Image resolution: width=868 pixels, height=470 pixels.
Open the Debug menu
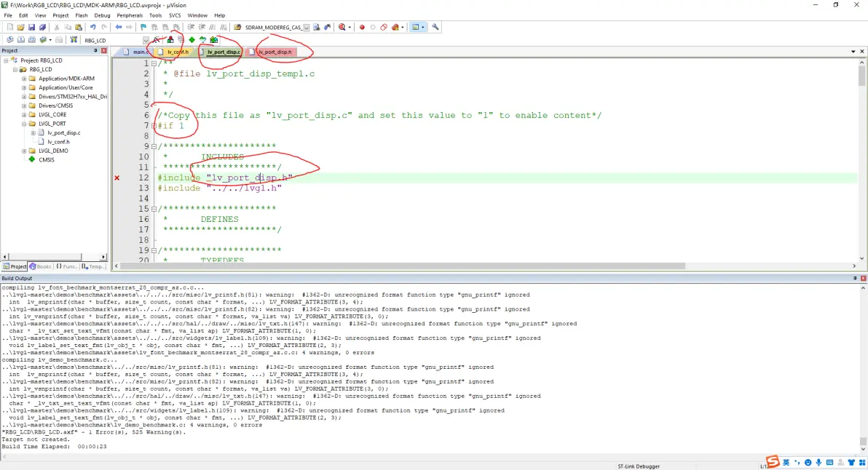point(102,15)
